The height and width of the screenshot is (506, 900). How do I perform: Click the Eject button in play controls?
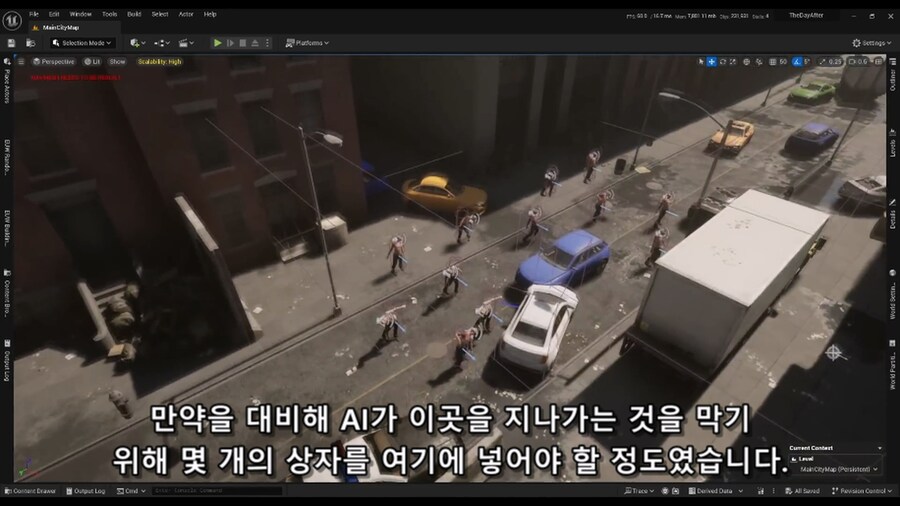coord(255,43)
